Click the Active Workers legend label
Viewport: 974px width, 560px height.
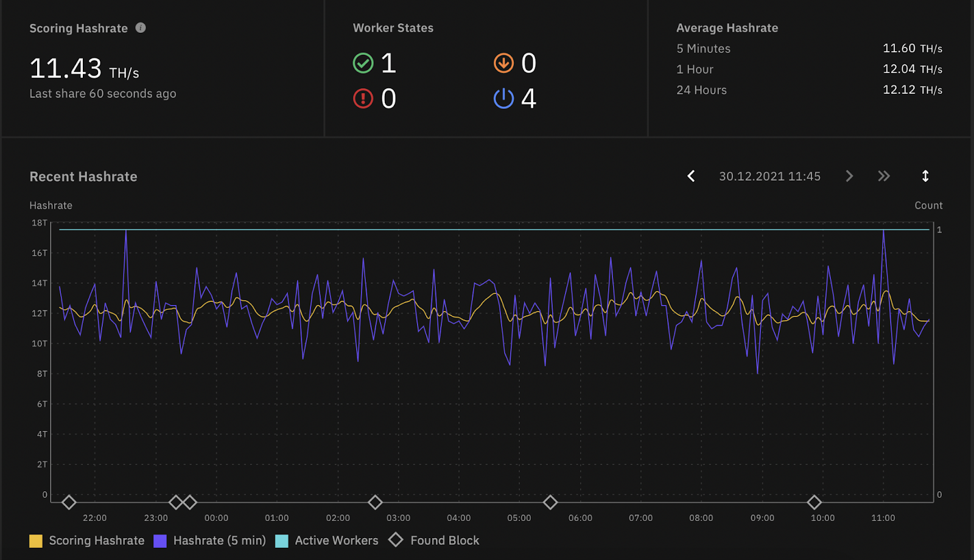337,541
